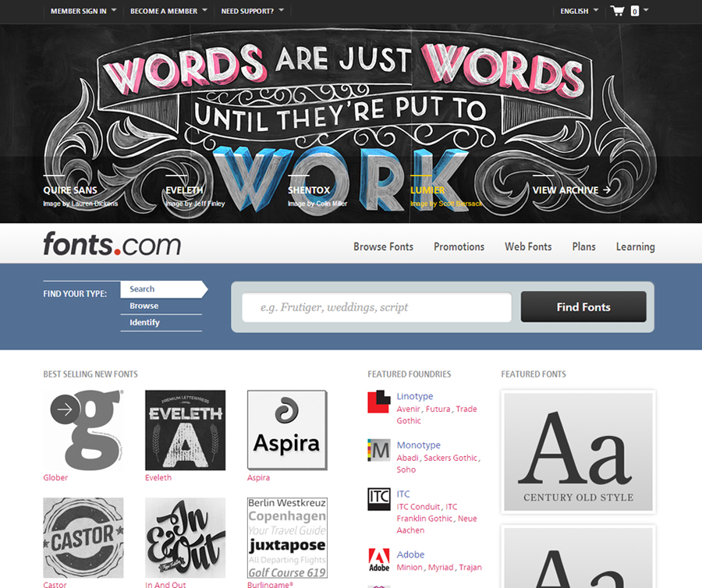Select the Browse tab under Find Your Type
The image size is (702, 588).
(x=161, y=306)
